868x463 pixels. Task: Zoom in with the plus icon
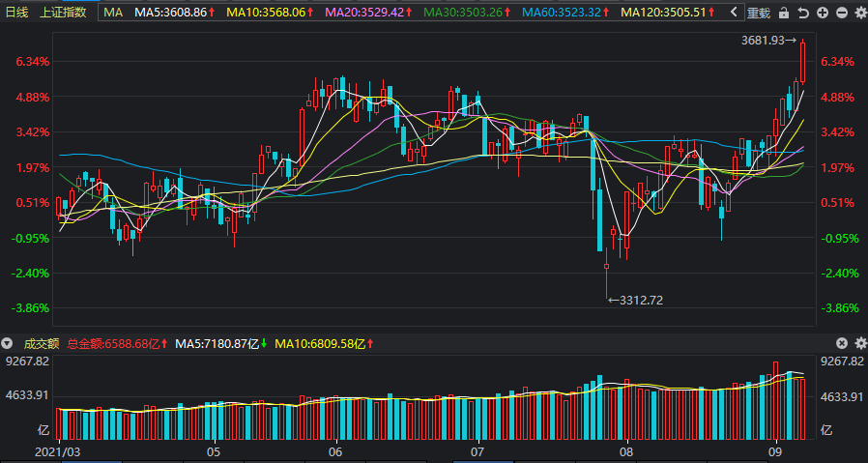(822, 13)
